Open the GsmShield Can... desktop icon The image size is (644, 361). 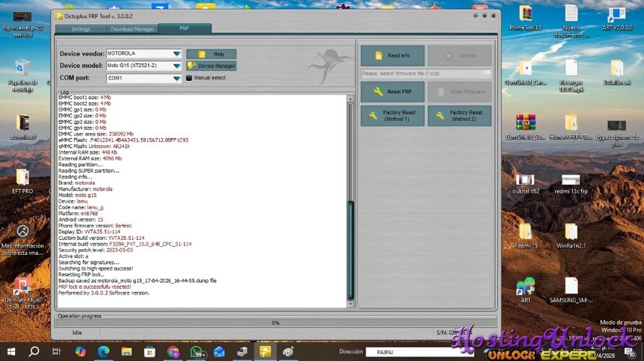coord(525,73)
